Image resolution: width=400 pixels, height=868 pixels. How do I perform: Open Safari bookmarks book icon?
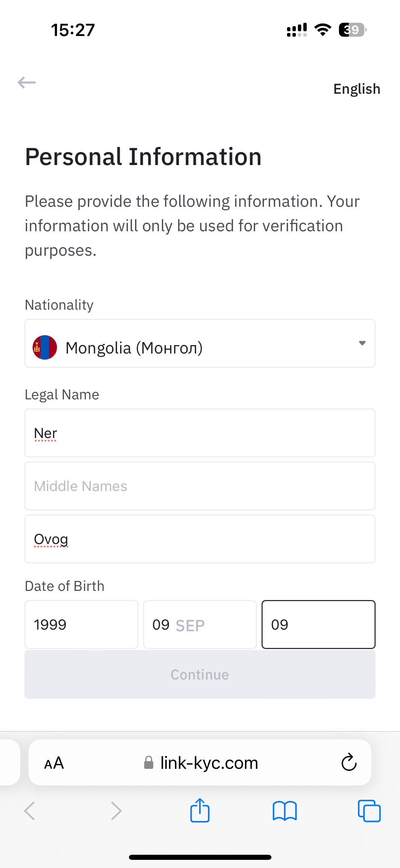(x=285, y=811)
